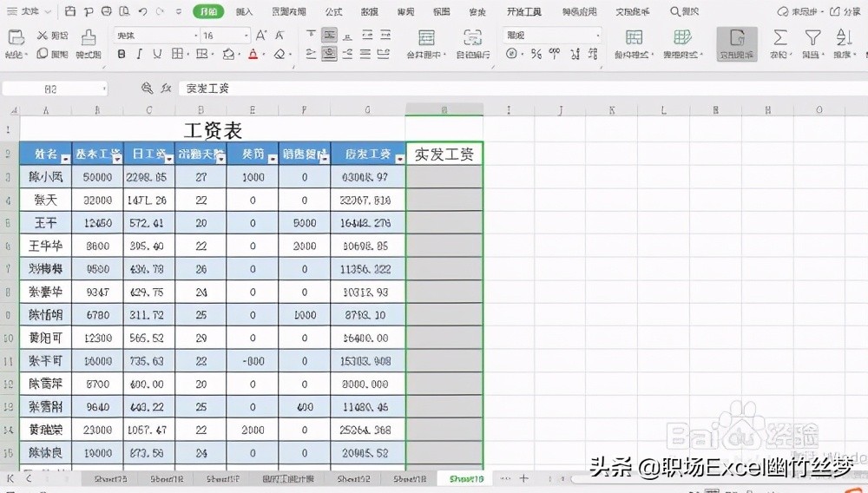
Task: Pick fill color paint bucket swatch
Action: [228, 54]
